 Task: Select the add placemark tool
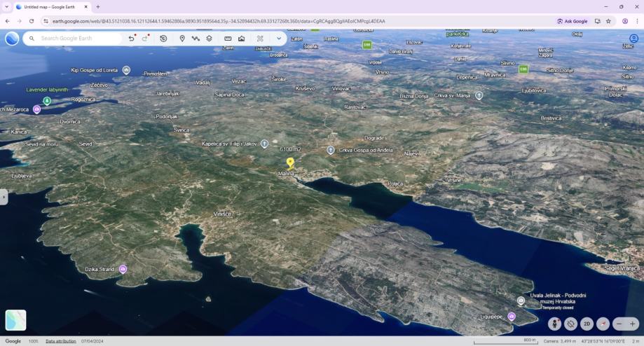182,39
